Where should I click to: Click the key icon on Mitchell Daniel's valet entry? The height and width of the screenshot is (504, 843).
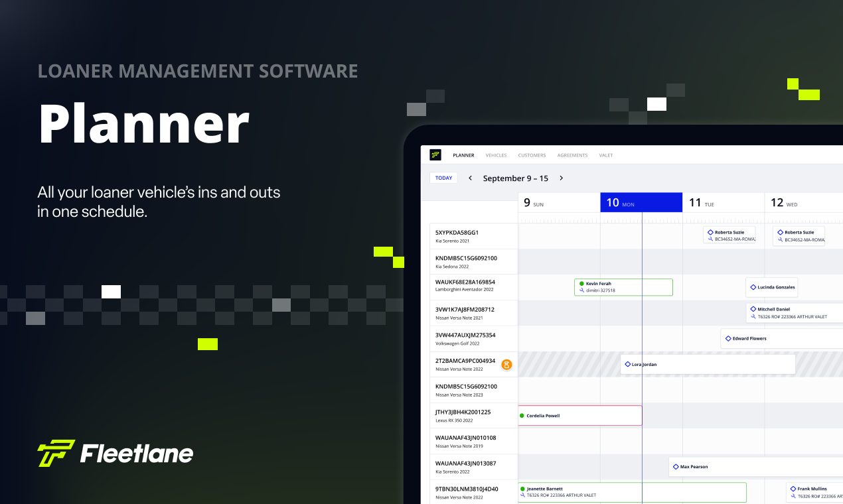pos(754,316)
